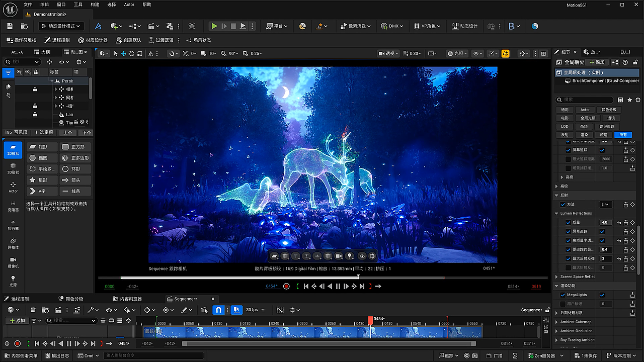Save the current level using the floppy icon

pyautogui.click(x=9, y=26)
